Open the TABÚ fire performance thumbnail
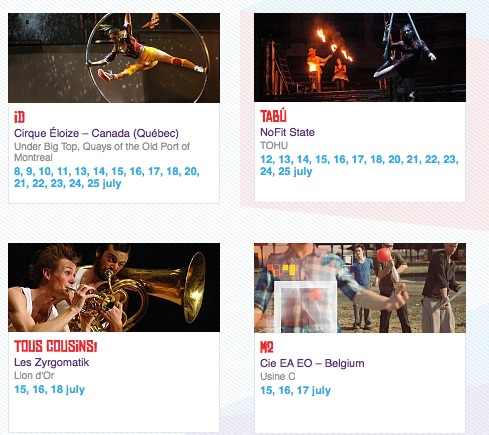The image size is (489, 435). click(360, 57)
